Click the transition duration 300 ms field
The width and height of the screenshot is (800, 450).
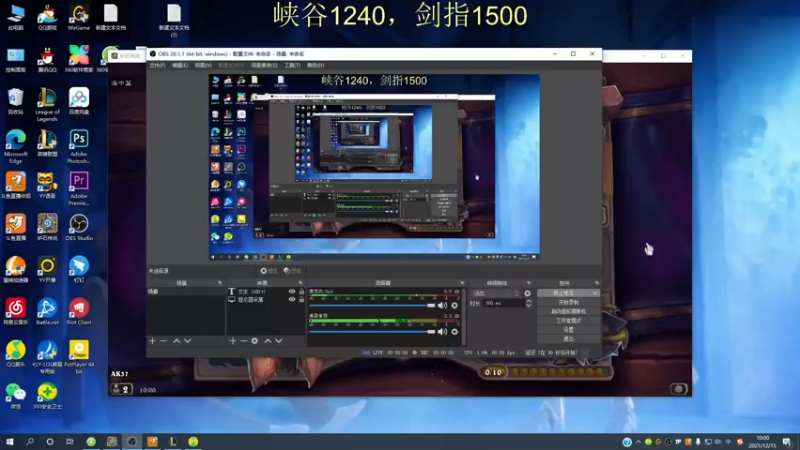[504, 303]
